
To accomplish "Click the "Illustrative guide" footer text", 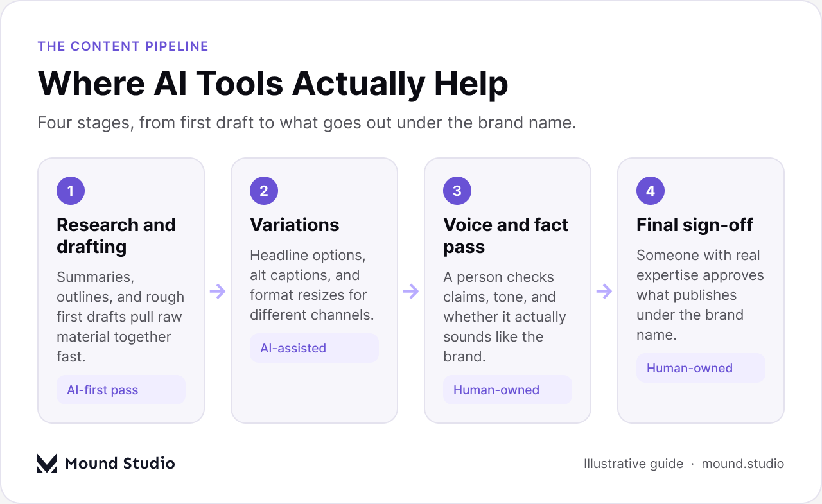I will 633,464.
